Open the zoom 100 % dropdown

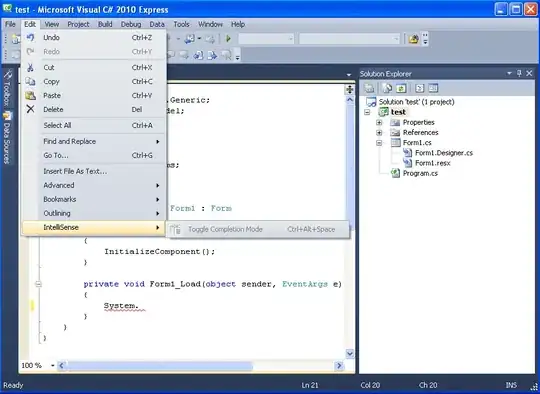[53, 365]
